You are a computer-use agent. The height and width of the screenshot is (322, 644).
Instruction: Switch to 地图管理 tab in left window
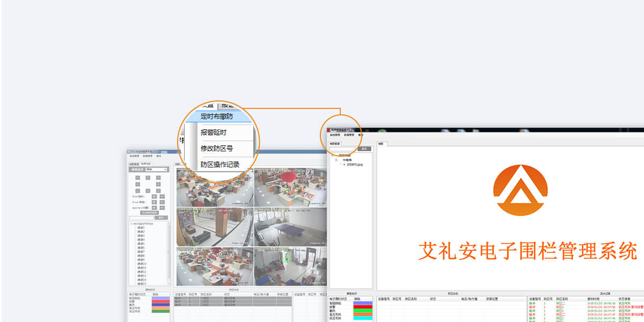pos(134,164)
